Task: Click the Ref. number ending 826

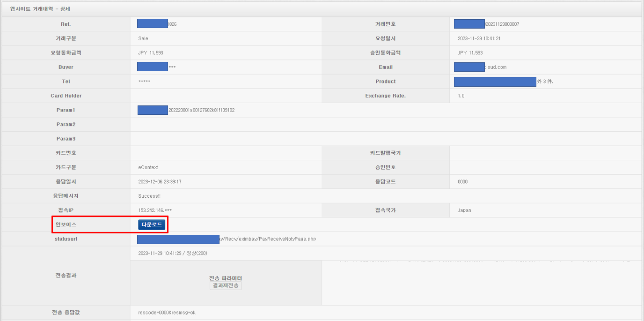Action: click(x=157, y=24)
